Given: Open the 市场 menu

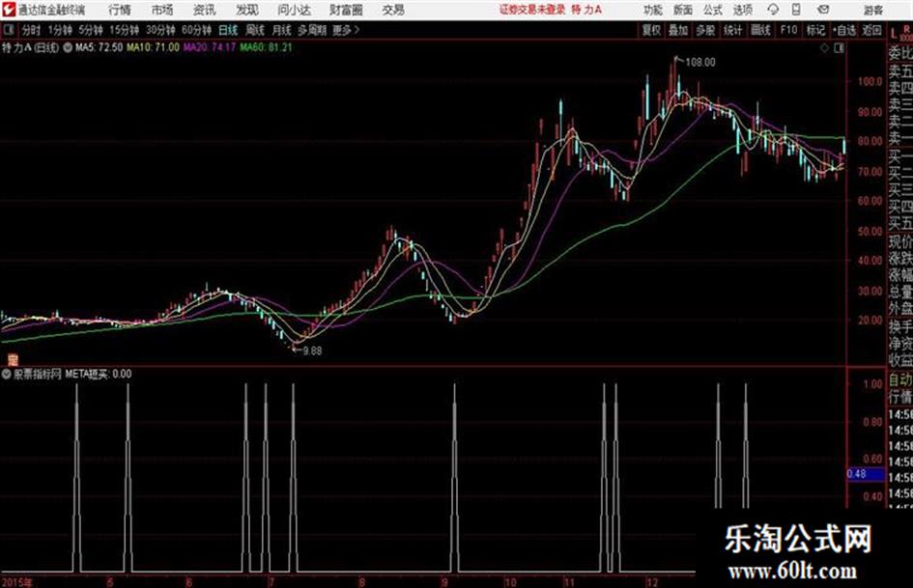Looking at the screenshot, I should [162, 10].
